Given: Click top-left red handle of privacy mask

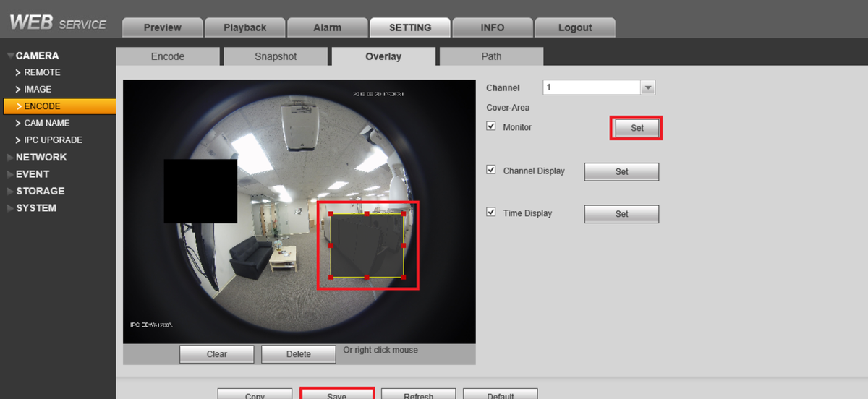Looking at the screenshot, I should click(x=331, y=214).
